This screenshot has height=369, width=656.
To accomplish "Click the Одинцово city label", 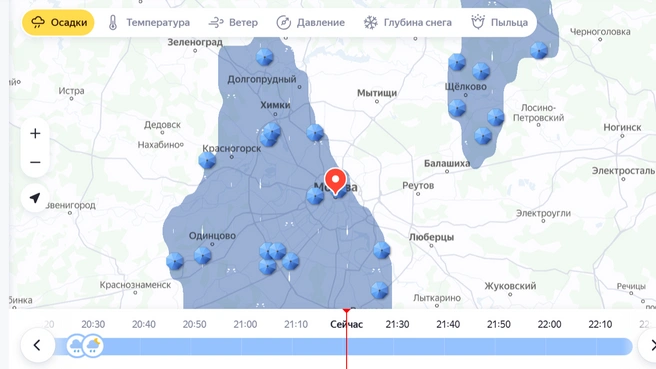I will click(212, 236).
